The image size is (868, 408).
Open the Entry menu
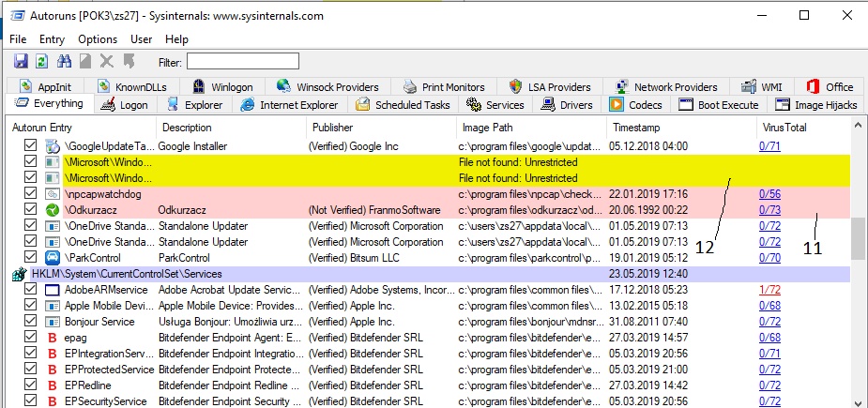52,39
